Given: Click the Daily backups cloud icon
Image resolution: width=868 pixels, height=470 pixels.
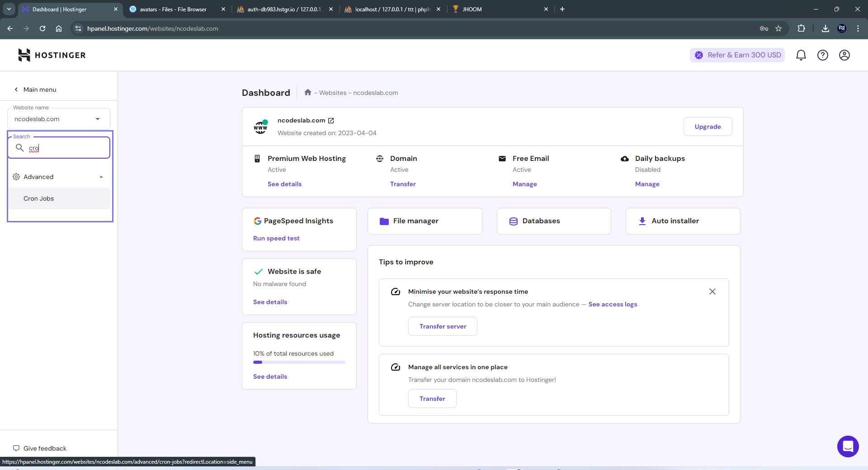Looking at the screenshot, I should click(x=625, y=159).
